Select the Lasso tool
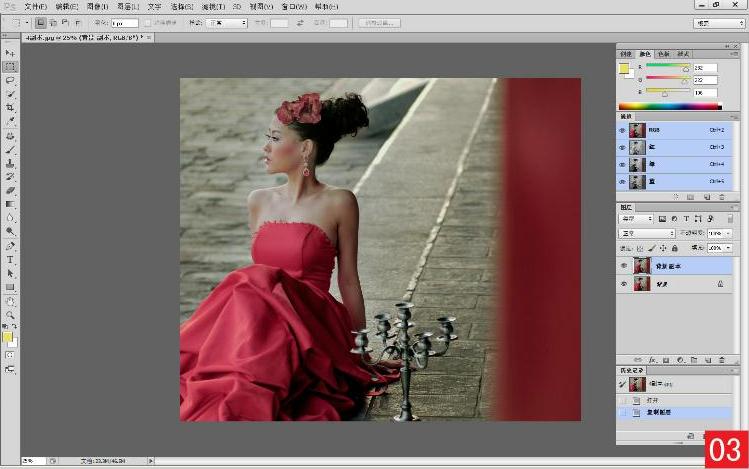749x469 pixels. point(10,80)
